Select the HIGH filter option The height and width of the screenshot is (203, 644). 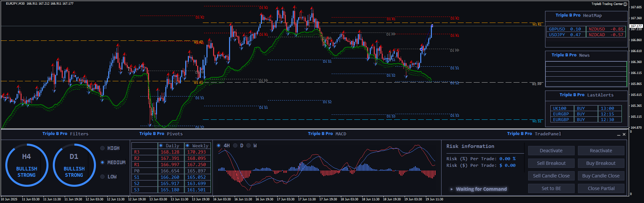103,148
